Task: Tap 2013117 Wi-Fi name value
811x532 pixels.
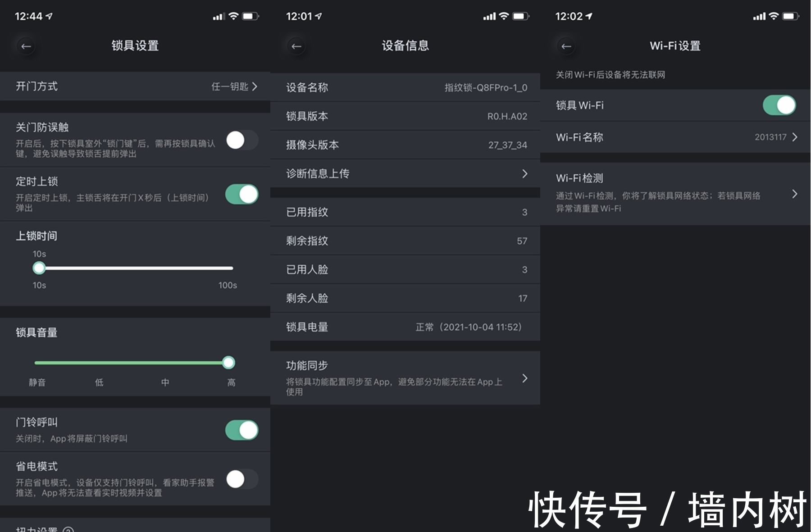Action: click(770, 137)
